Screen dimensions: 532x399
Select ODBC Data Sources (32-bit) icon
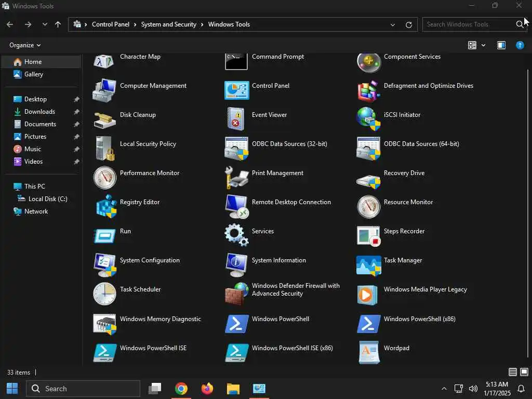click(x=236, y=149)
